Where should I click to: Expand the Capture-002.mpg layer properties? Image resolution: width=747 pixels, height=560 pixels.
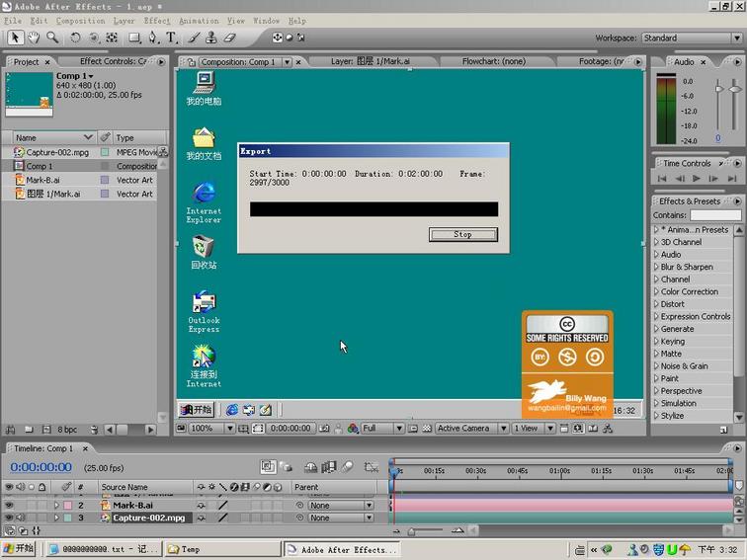(56, 518)
